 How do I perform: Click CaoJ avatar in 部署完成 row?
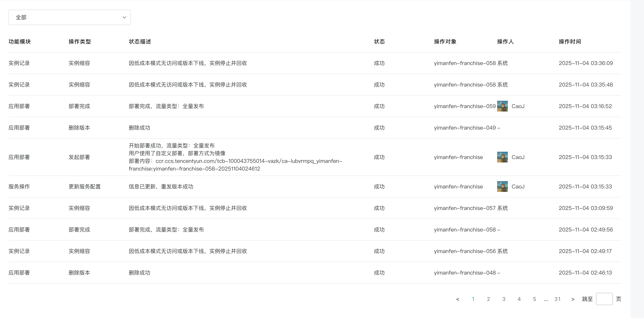point(502,106)
